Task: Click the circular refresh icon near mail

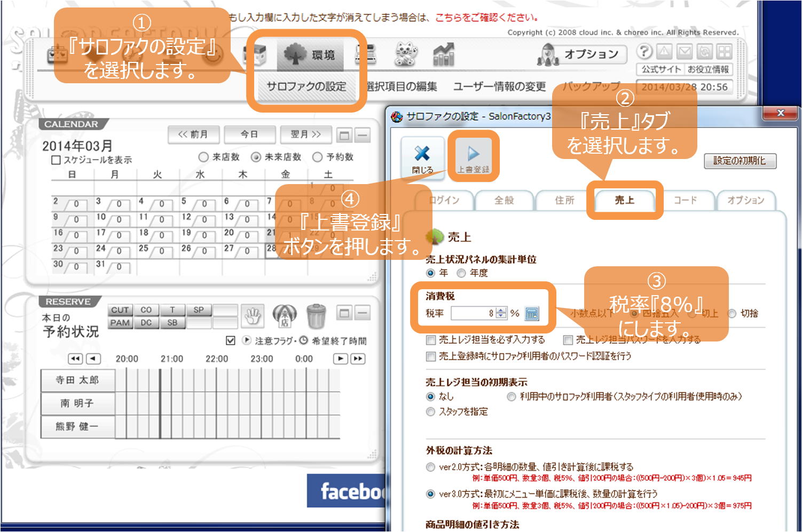Action: click(x=705, y=52)
